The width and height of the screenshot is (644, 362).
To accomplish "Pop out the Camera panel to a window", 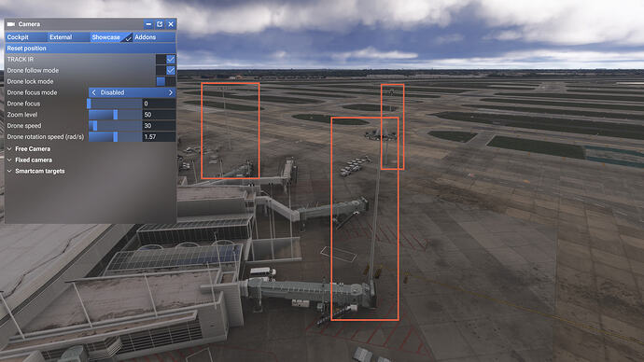I will pos(160,24).
